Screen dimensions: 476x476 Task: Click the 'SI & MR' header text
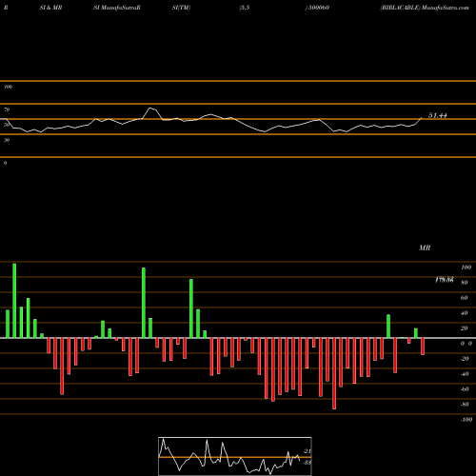tap(50, 8)
